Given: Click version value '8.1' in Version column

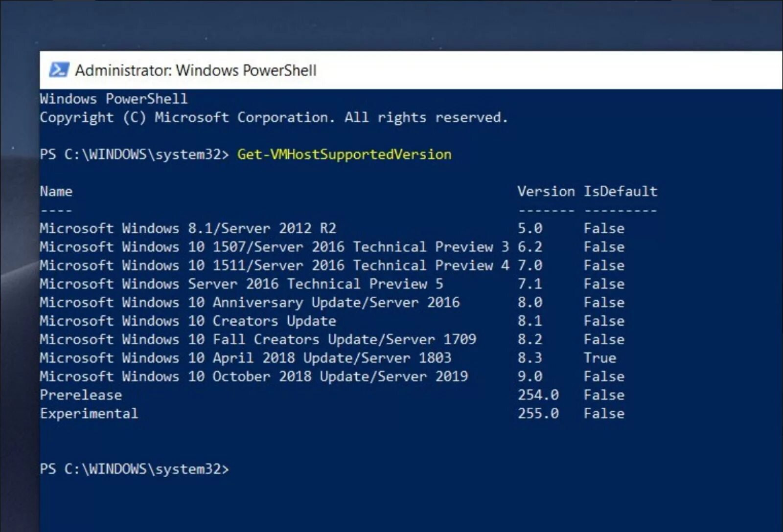Looking at the screenshot, I should (x=530, y=321).
